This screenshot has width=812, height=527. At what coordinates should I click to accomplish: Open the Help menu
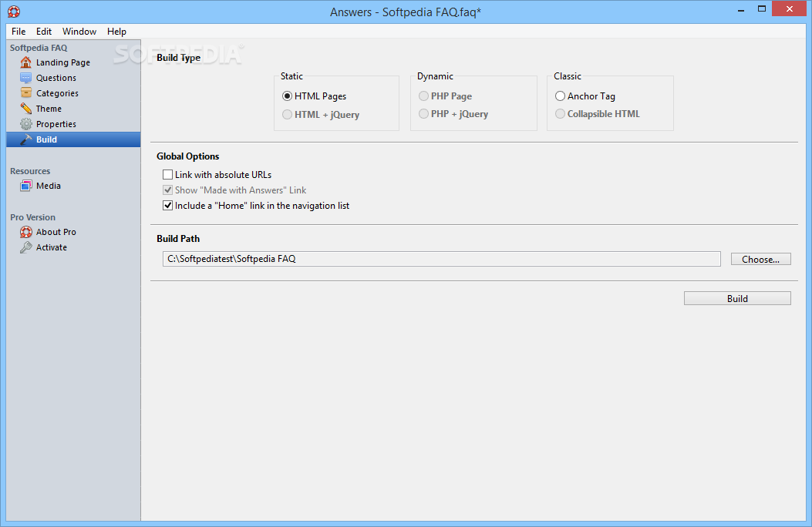tap(116, 32)
